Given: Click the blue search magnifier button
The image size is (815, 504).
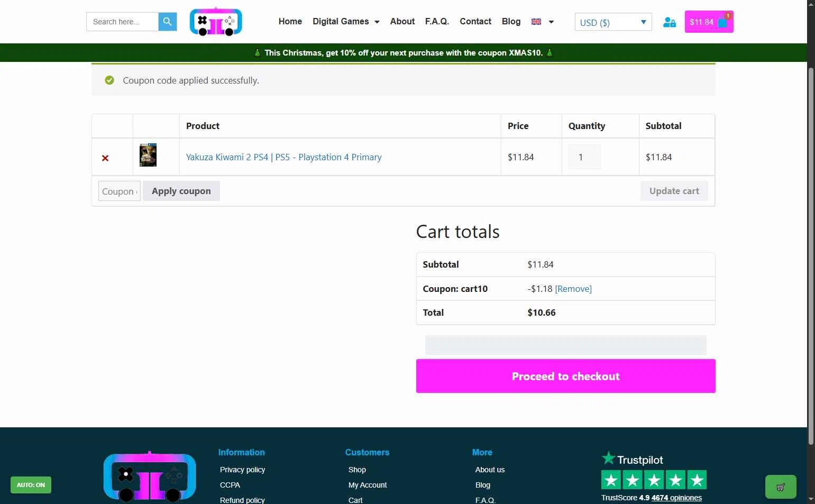Looking at the screenshot, I should tap(167, 22).
